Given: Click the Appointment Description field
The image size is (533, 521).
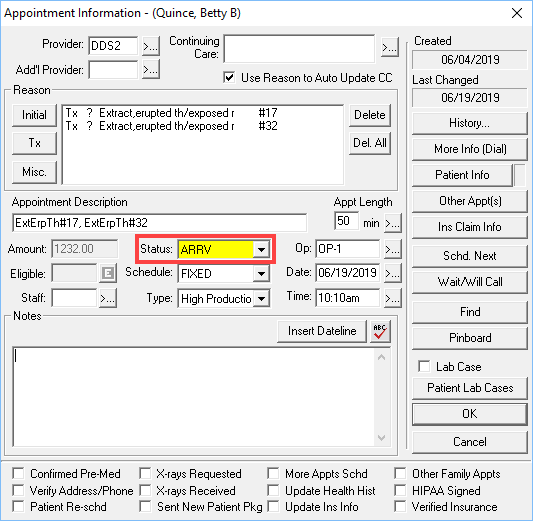Looking at the screenshot, I should 159,223.
